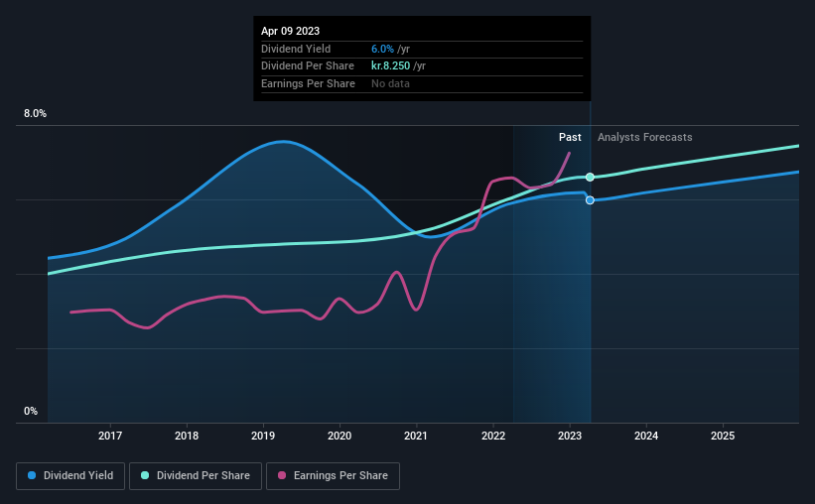Image resolution: width=815 pixels, height=504 pixels.
Task: Click the 2020 x-axis label
Action: click(x=340, y=436)
